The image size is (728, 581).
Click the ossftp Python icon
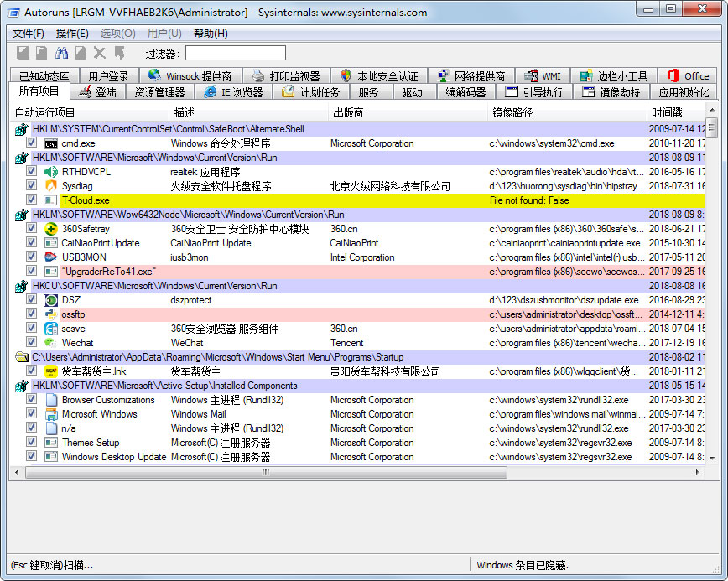point(51,314)
